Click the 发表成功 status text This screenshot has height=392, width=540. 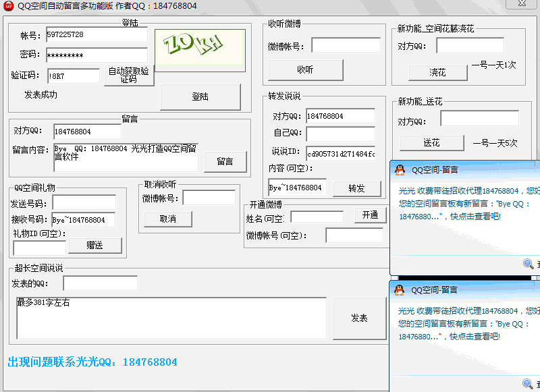tap(40, 94)
